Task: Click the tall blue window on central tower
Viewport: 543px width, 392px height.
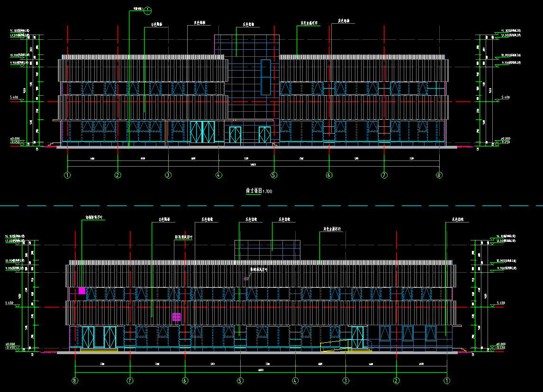Action: [266, 76]
